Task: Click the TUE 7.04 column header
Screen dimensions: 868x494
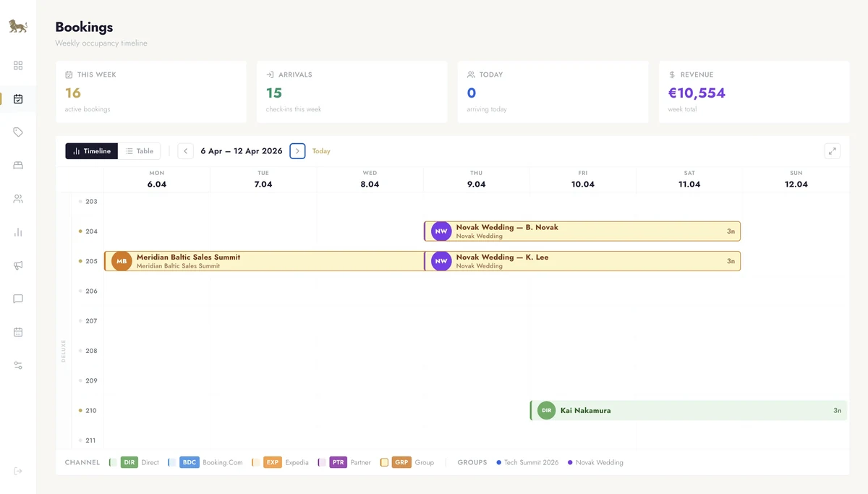Action: pos(263,179)
